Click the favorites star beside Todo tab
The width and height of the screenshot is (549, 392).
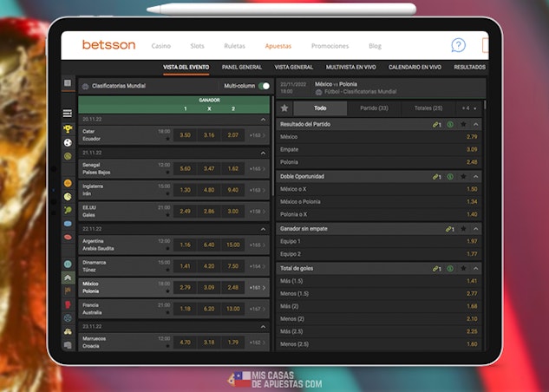click(x=284, y=108)
